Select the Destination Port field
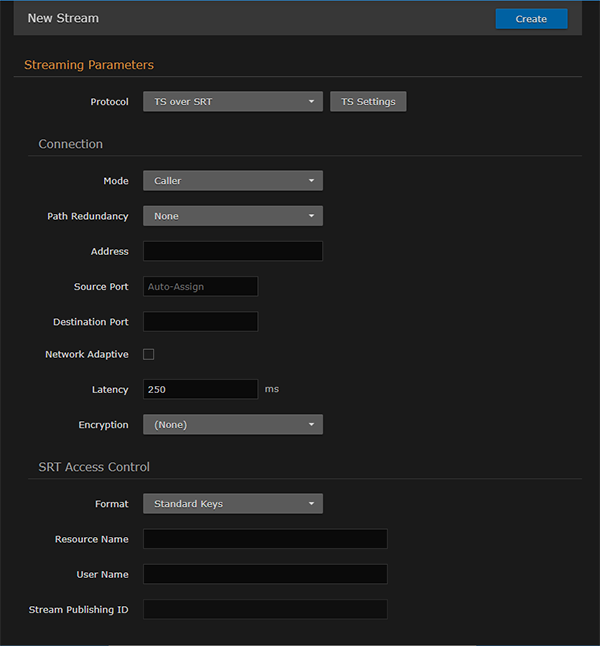 (x=200, y=322)
